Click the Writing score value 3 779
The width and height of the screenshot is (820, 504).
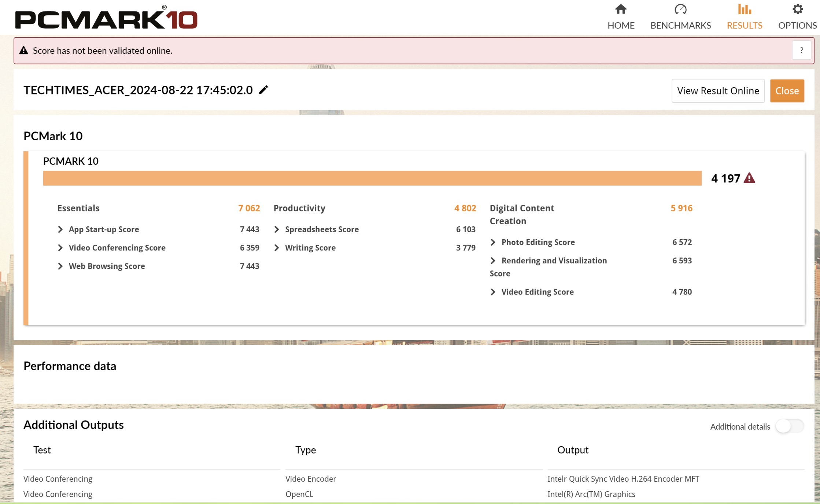coord(466,248)
